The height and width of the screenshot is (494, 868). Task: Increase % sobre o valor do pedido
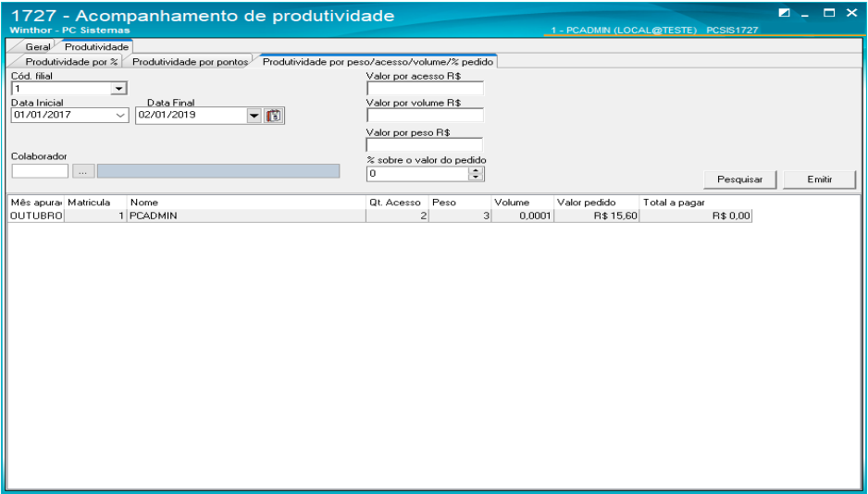476,170
